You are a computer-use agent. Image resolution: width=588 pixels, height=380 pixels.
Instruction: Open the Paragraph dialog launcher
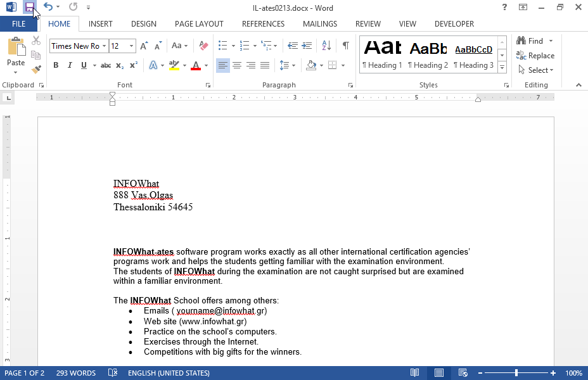pos(350,85)
